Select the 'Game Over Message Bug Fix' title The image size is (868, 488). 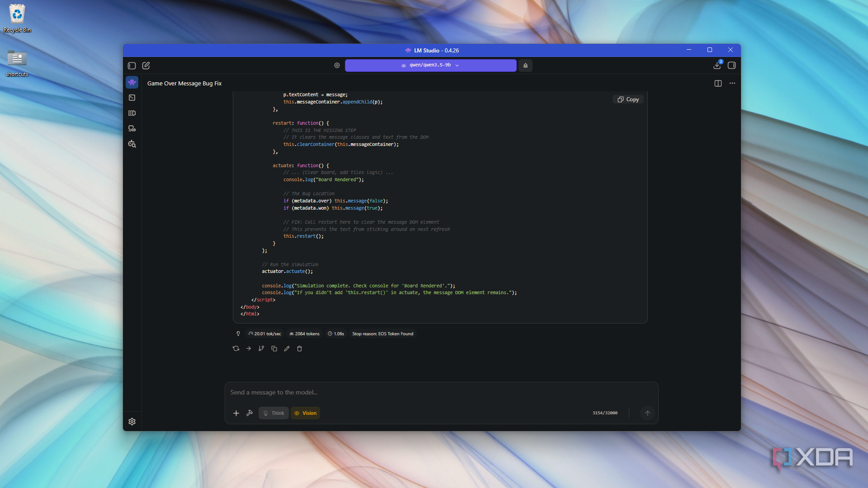click(x=184, y=84)
